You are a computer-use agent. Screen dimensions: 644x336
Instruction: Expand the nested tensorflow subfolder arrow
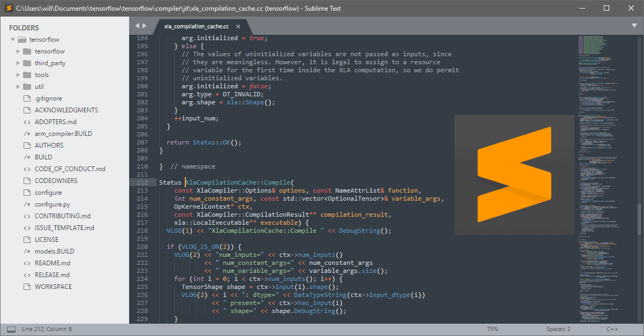click(18, 51)
